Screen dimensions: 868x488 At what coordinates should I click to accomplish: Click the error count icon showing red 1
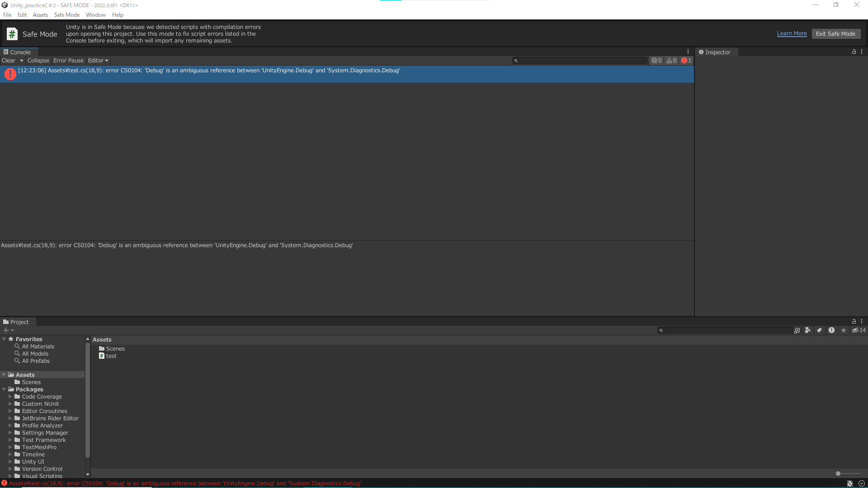point(685,60)
